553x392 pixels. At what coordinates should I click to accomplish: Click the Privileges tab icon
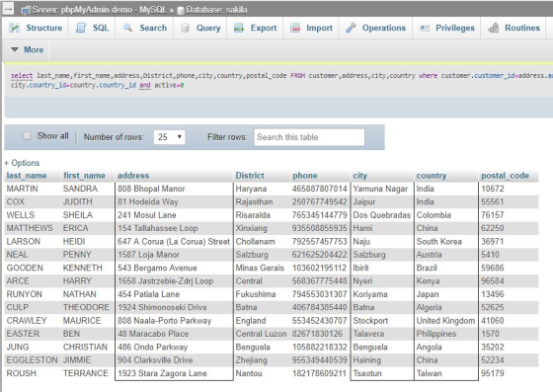425,28
